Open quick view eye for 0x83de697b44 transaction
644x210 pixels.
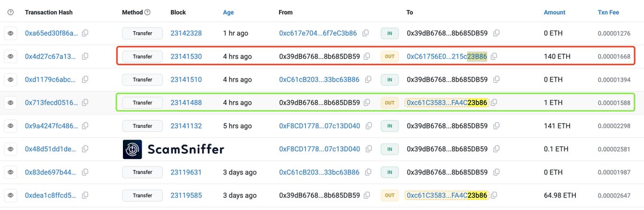[10, 172]
